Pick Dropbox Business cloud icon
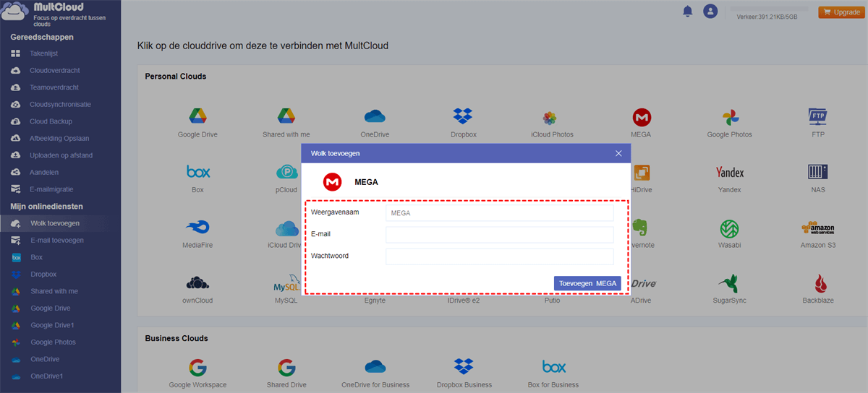 tap(463, 366)
